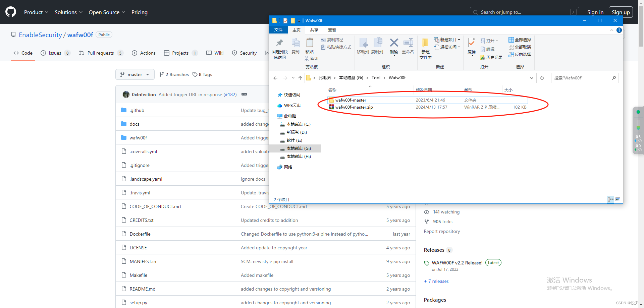
Task: Click the Sign up button
Action: click(x=621, y=12)
